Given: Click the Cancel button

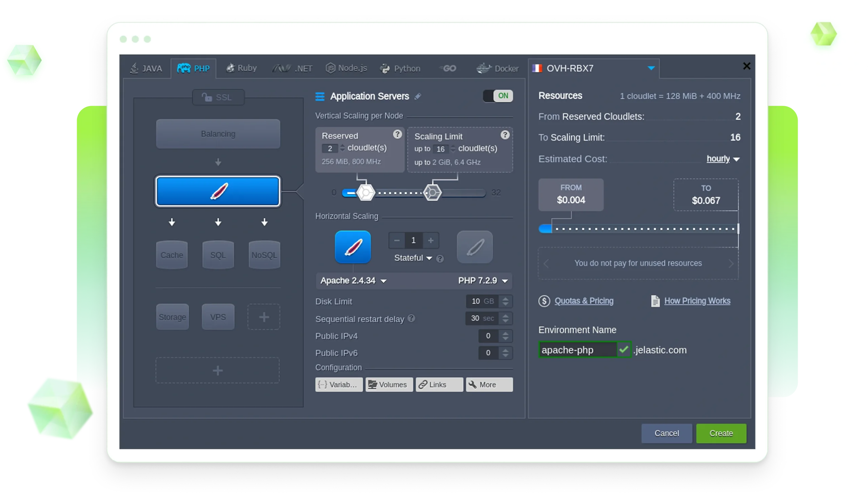Looking at the screenshot, I should coord(667,434).
